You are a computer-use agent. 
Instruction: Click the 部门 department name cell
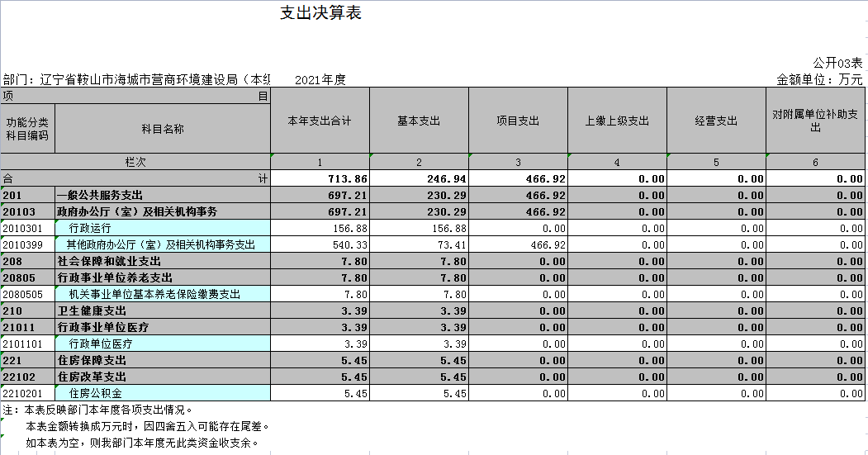click(136, 80)
